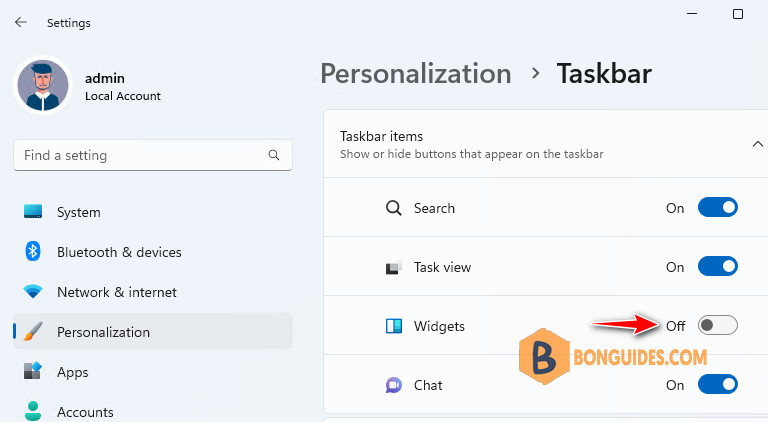This screenshot has height=422, width=768.
Task: Click the admin profile avatar picture
Action: (43, 86)
